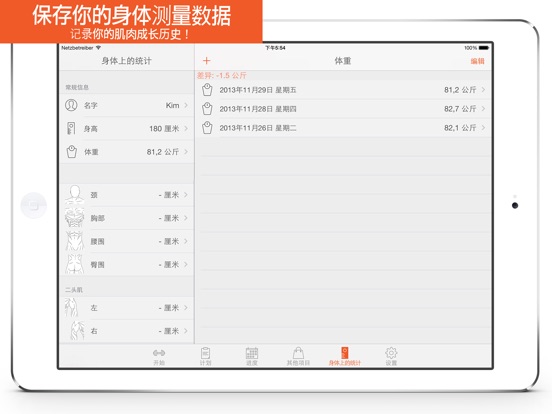Open the 开始 dumbbell tab

point(159,353)
